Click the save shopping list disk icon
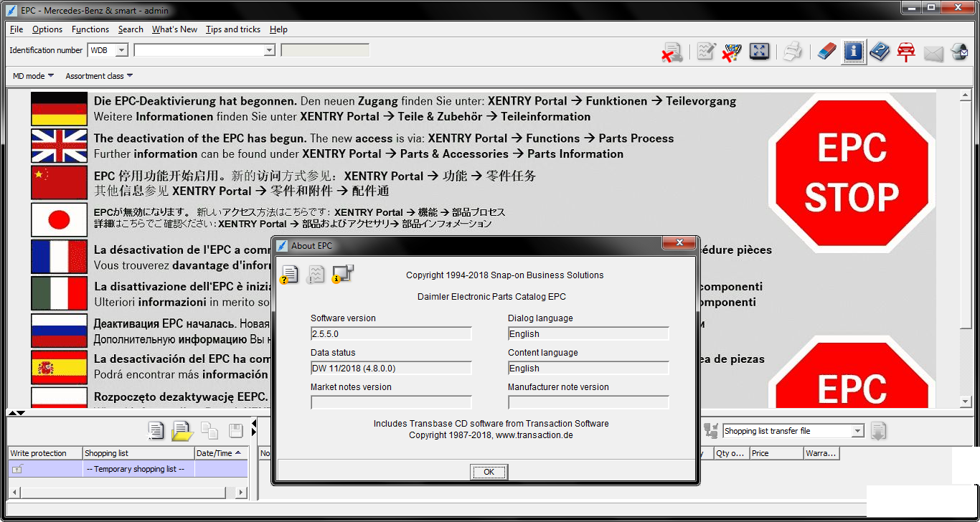 click(235, 430)
